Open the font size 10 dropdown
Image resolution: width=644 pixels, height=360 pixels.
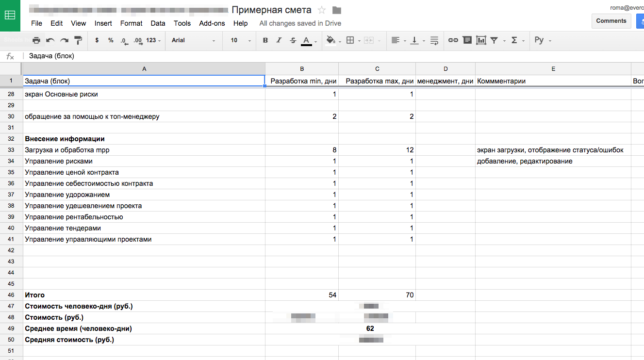[x=240, y=40]
